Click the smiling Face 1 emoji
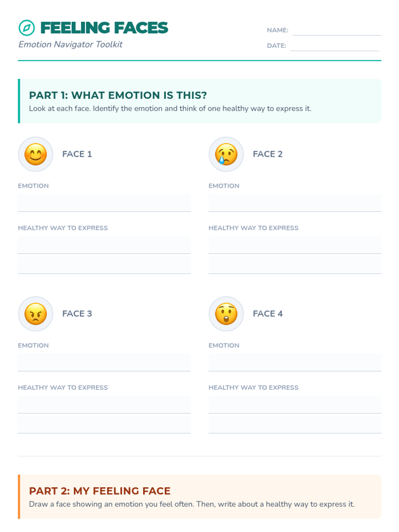 click(36, 154)
